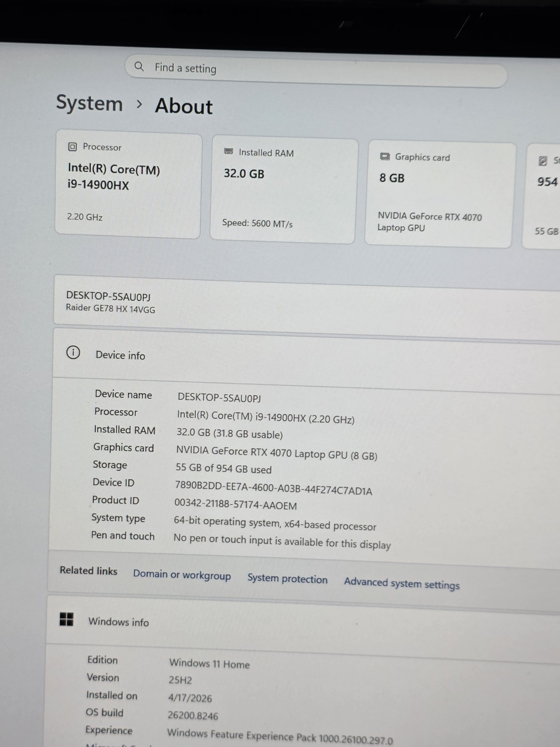The image size is (560, 747).
Task: Select the OS build 26200.8246
Action: pyautogui.click(x=193, y=715)
